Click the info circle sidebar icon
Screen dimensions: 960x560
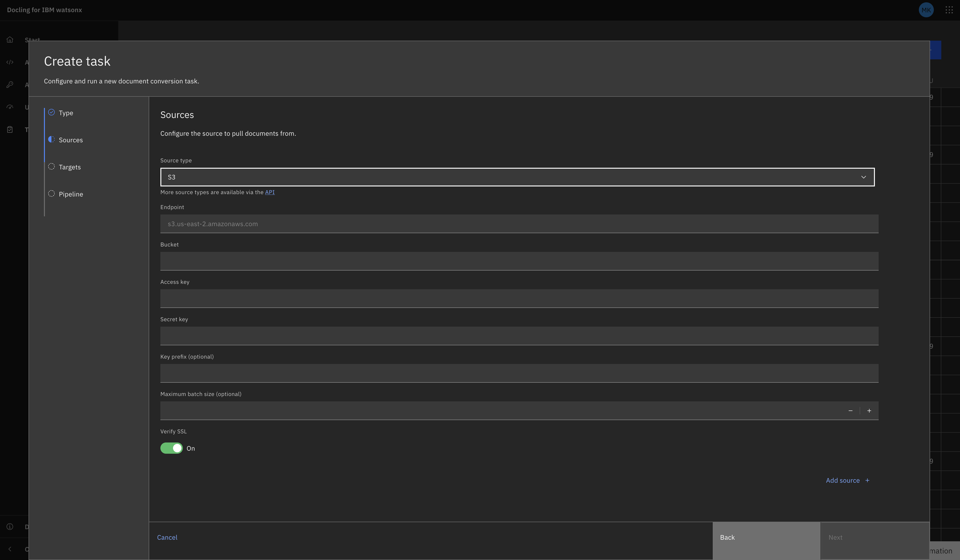pyautogui.click(x=10, y=527)
